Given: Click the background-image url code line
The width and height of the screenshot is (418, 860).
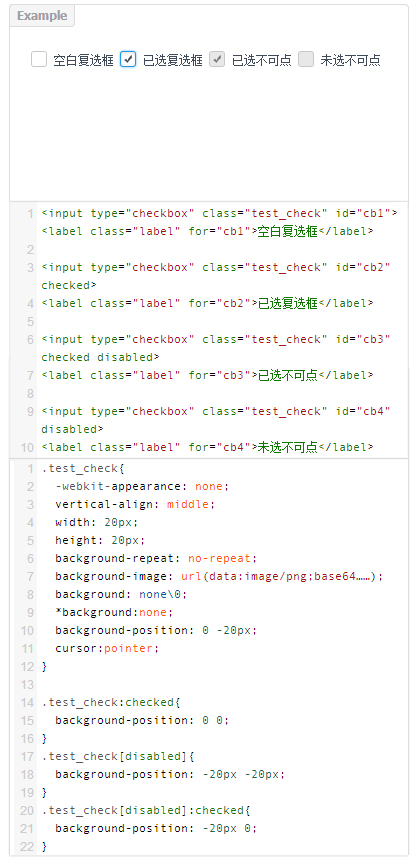Looking at the screenshot, I should (x=219, y=576).
